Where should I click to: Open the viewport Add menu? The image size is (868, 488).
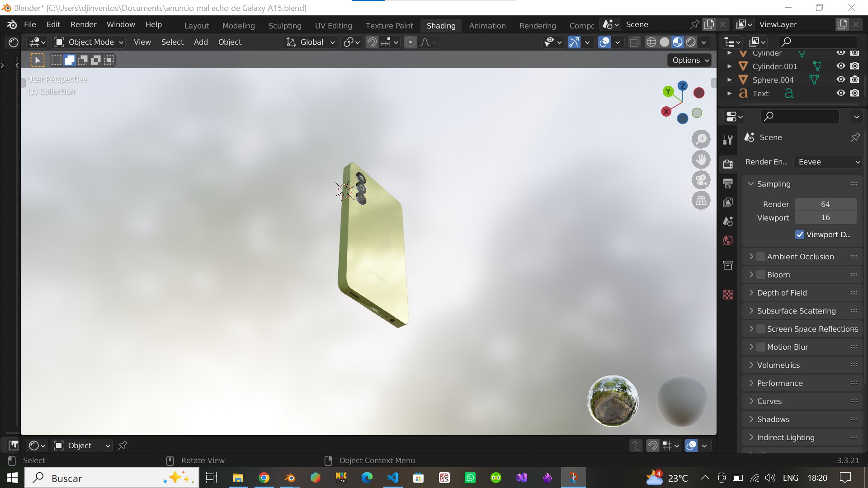tap(201, 42)
